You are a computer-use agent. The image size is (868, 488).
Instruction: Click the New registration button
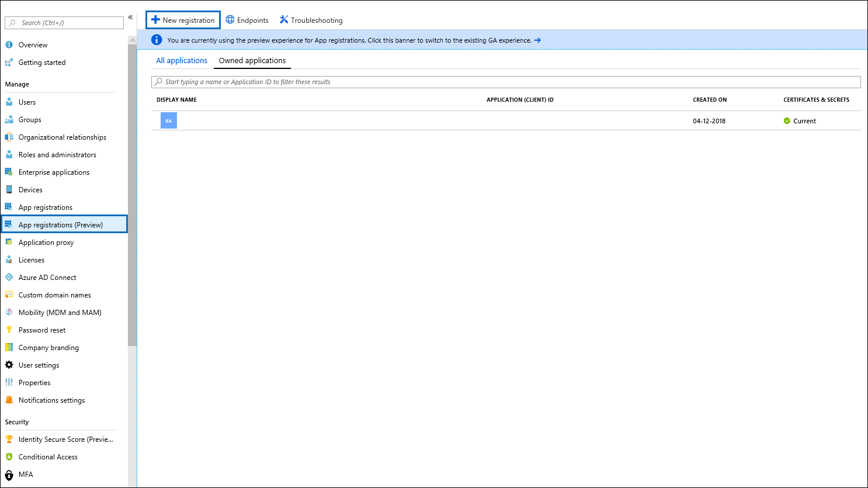click(x=183, y=19)
